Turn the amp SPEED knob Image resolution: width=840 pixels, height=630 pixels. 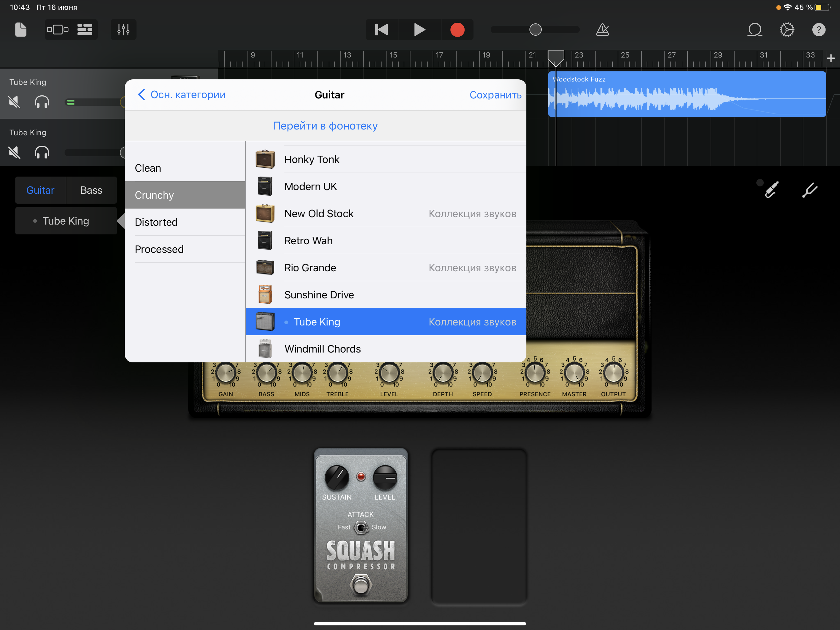[482, 373]
